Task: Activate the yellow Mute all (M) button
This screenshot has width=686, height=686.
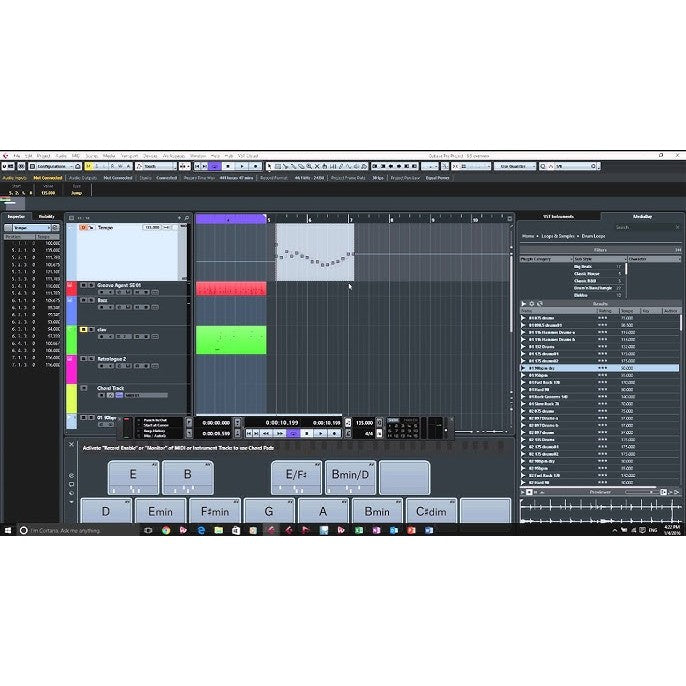Action: [89, 166]
